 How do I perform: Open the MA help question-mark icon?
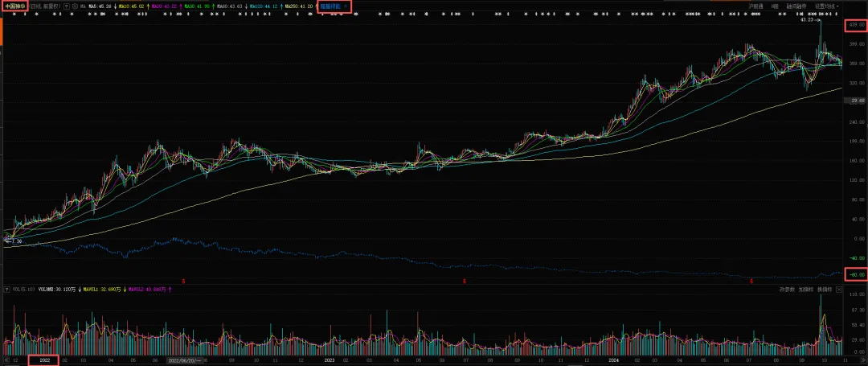click(x=67, y=6)
